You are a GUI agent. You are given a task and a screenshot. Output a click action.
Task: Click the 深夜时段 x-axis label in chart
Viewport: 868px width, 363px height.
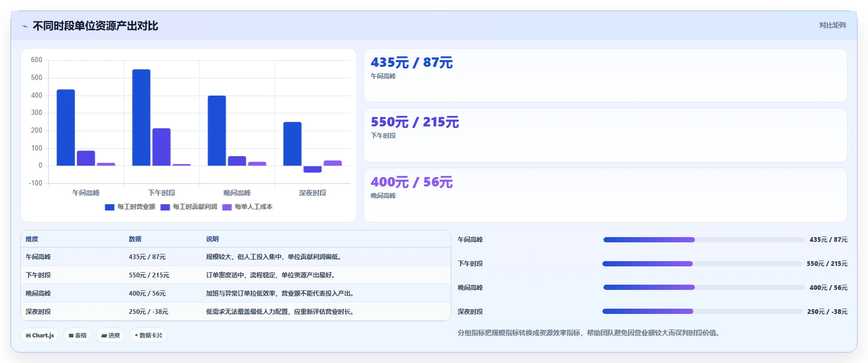313,193
